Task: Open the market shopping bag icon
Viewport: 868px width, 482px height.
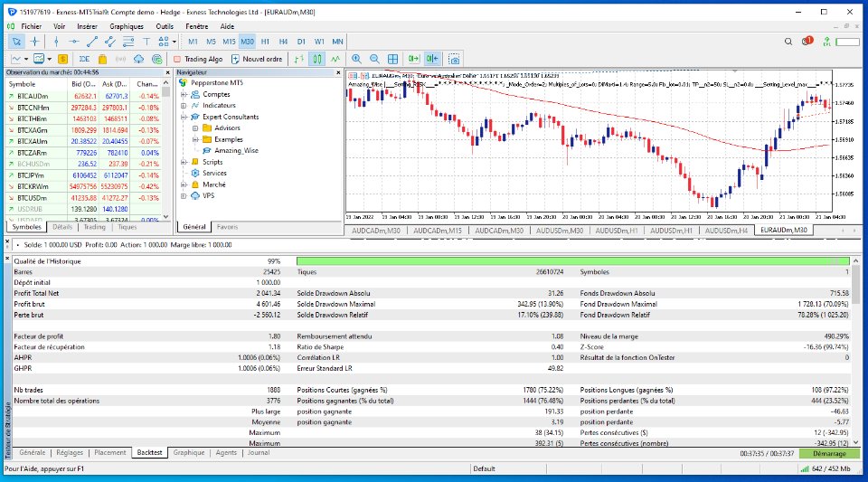Action: 102,59
